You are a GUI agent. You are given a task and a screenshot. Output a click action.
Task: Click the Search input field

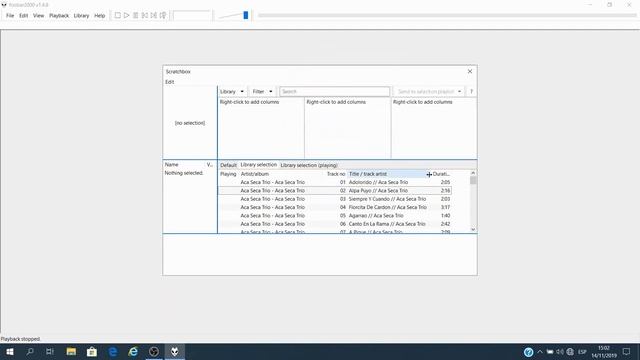coord(335,91)
